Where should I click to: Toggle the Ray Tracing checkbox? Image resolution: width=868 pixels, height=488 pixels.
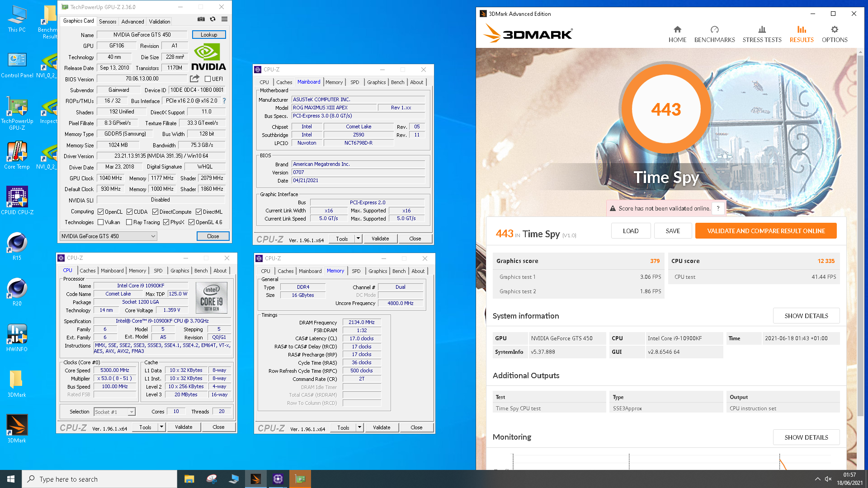[129, 222]
